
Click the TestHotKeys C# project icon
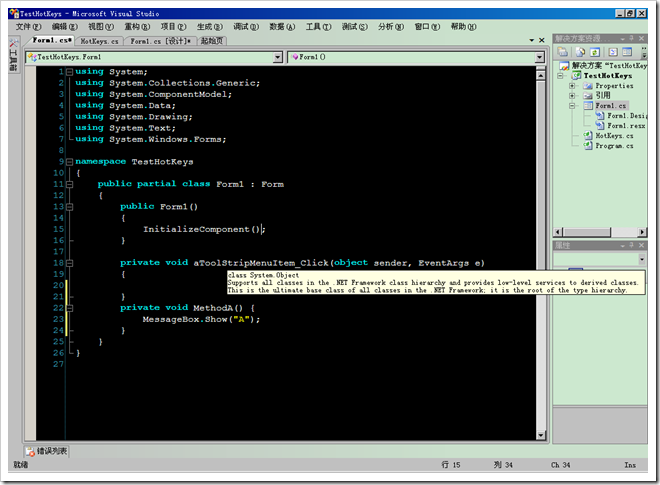click(x=576, y=76)
